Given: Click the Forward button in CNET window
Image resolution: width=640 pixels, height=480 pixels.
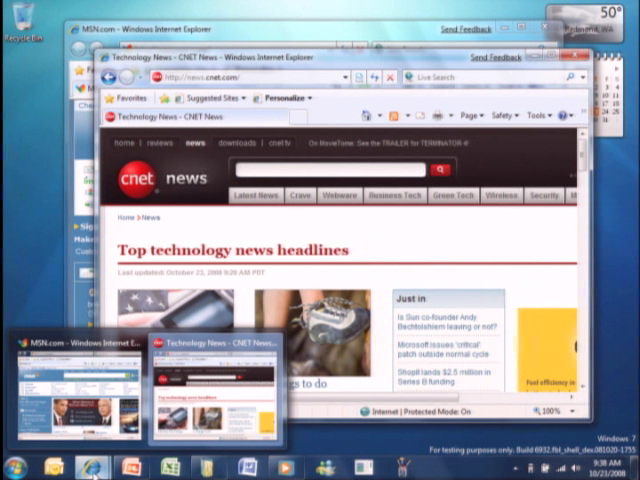Looking at the screenshot, I should [127, 77].
